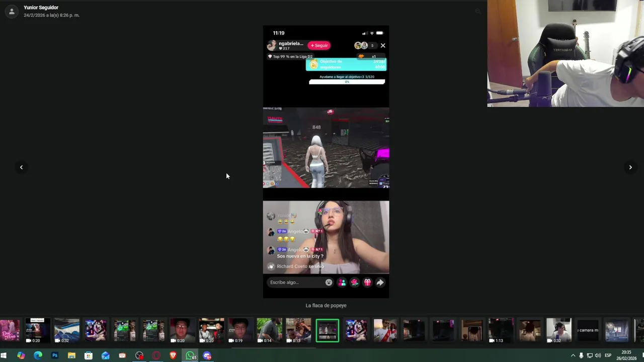
Task: Click the sender name Yunior Seguidor
Action: (41, 8)
